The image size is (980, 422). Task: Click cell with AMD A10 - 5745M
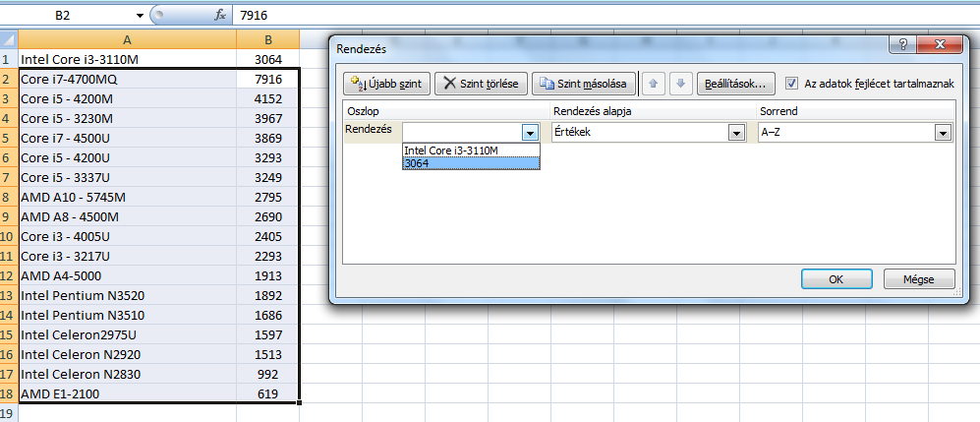tap(128, 197)
